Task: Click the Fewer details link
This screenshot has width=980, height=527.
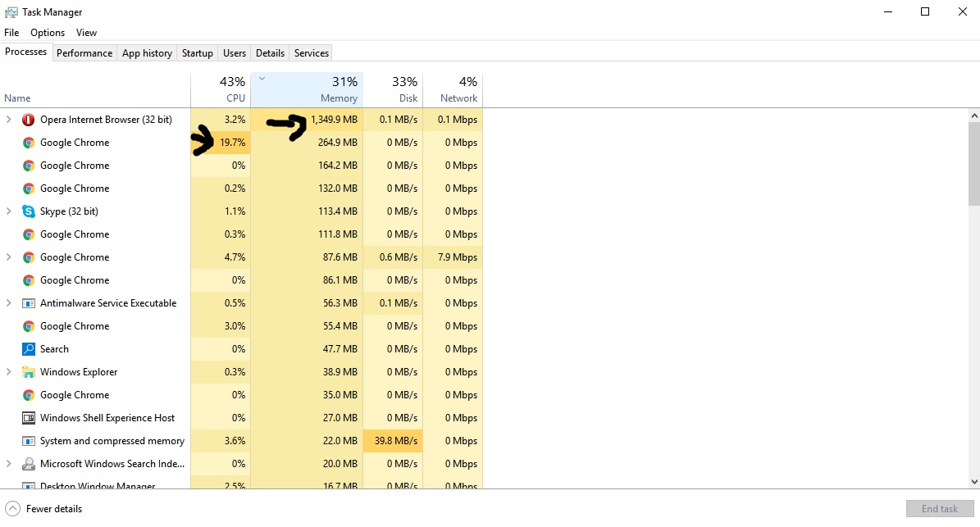Action: coord(54,509)
